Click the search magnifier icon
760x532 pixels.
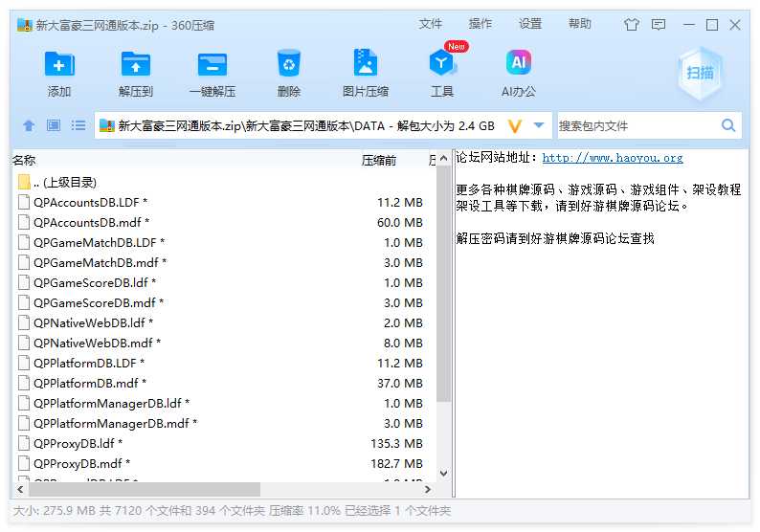tap(728, 125)
